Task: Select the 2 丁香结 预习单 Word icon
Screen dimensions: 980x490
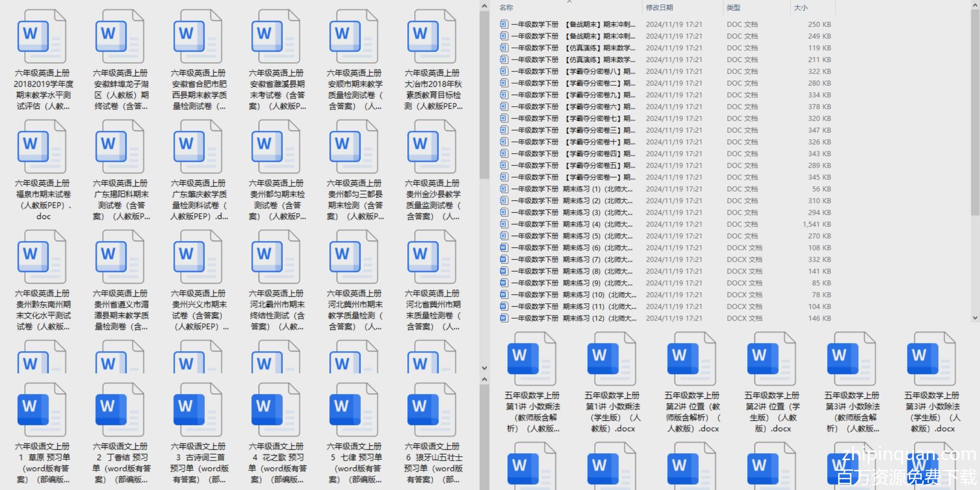Action: [x=120, y=410]
